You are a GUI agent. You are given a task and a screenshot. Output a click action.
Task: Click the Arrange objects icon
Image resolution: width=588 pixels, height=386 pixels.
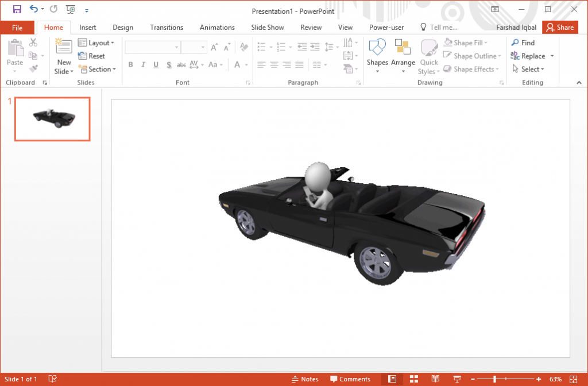(403, 56)
